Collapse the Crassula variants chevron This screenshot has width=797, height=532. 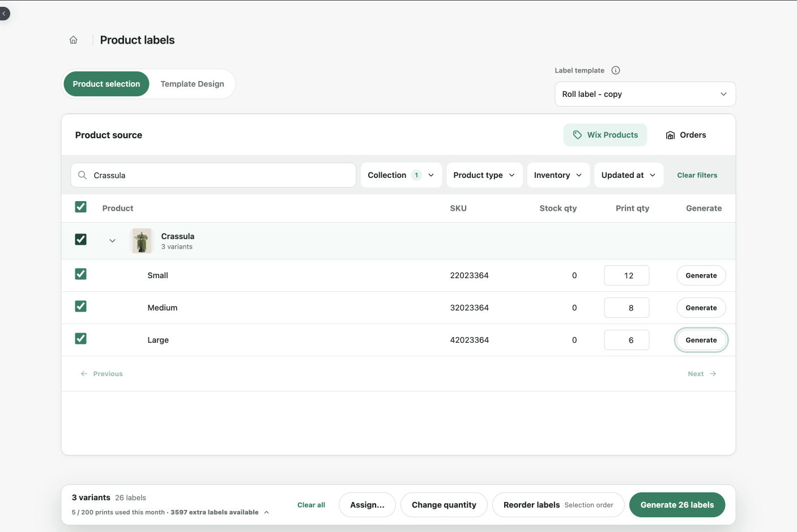coord(112,241)
